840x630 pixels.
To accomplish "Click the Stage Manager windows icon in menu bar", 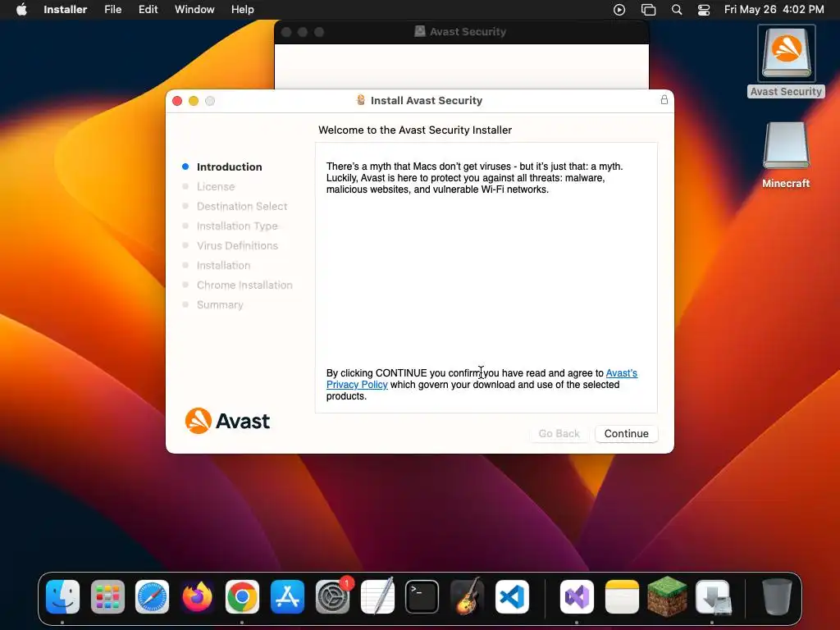I will [648, 10].
